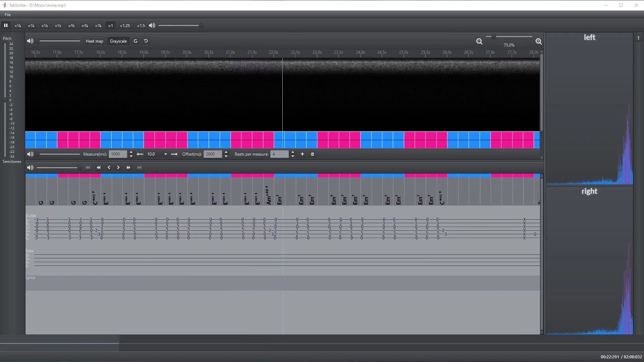Open the File menu
Viewport: 644px width, 362px height.
8,15
